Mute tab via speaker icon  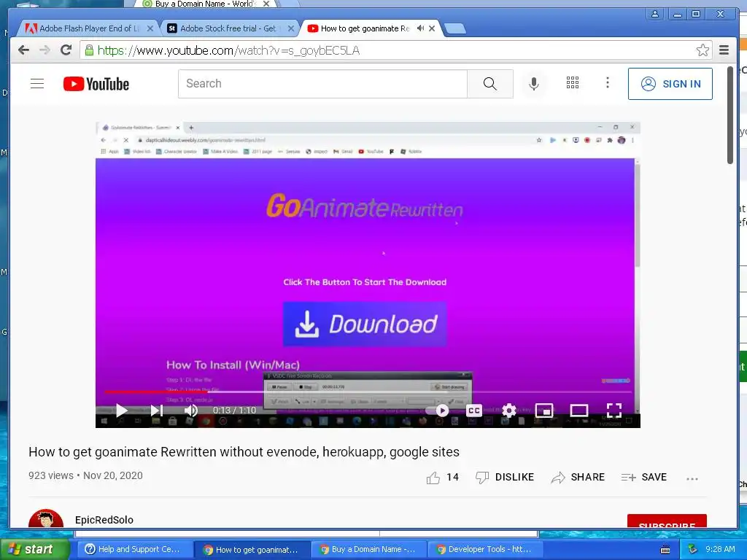click(420, 28)
